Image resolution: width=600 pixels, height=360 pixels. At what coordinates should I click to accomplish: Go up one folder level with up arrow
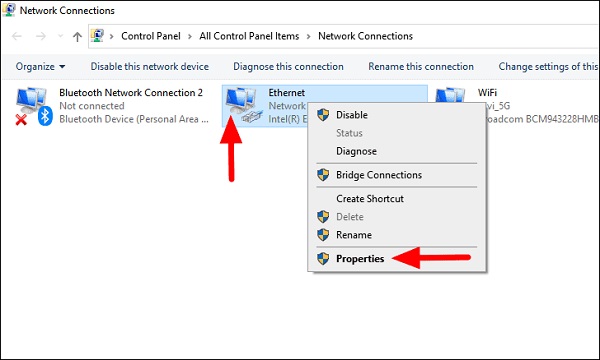click(77, 36)
